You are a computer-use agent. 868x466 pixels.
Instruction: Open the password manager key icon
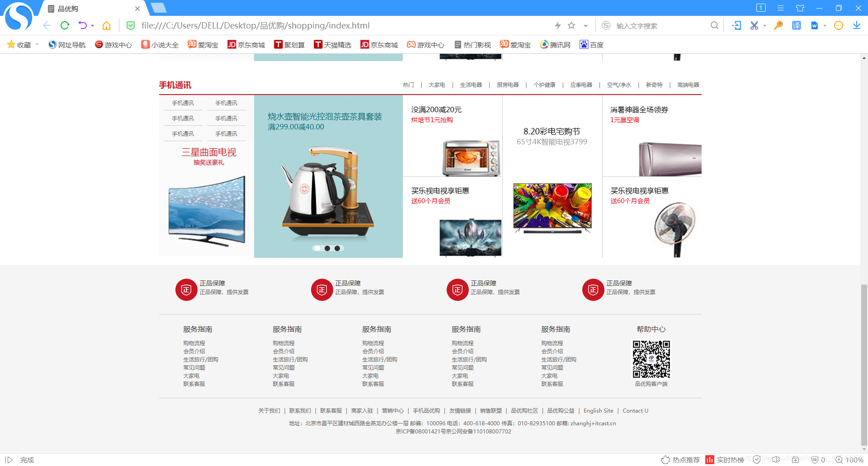pyautogui.click(x=778, y=26)
